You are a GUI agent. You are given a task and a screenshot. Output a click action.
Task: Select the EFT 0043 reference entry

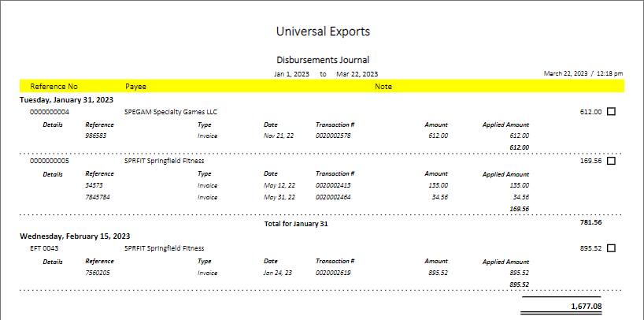click(45, 247)
